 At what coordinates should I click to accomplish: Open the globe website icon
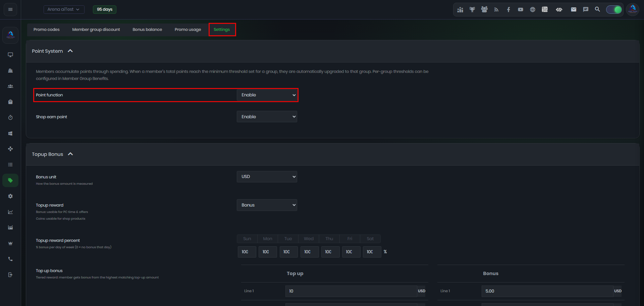(533, 10)
